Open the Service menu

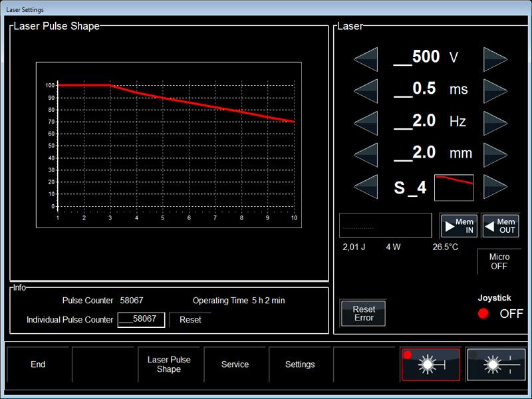coord(235,364)
